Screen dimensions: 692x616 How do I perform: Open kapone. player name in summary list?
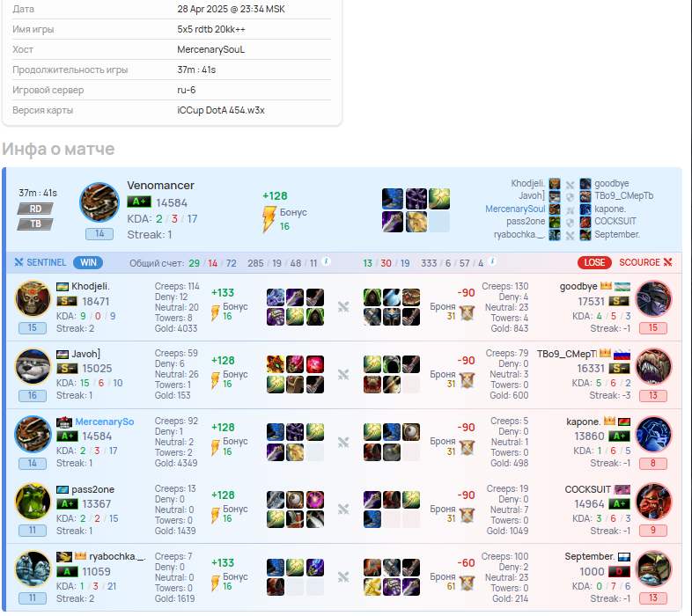[609, 209]
